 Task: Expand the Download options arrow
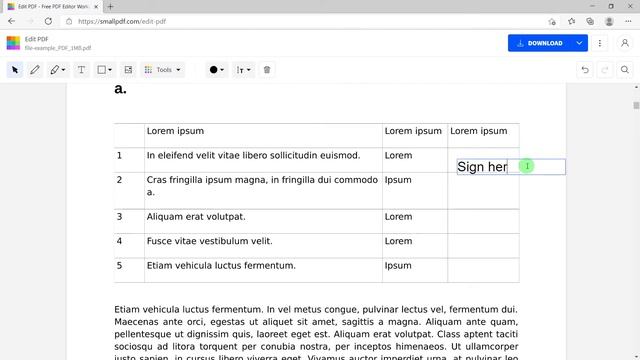pos(579,43)
